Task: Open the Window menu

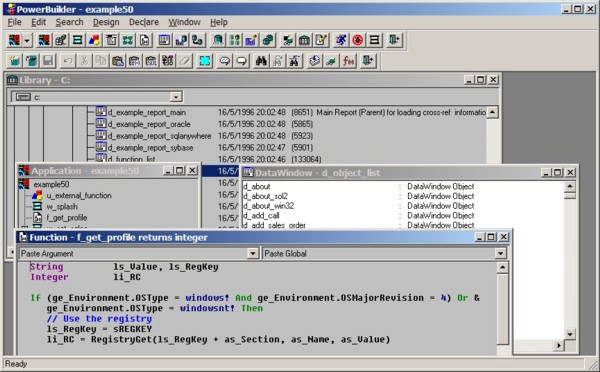Action: (184, 22)
